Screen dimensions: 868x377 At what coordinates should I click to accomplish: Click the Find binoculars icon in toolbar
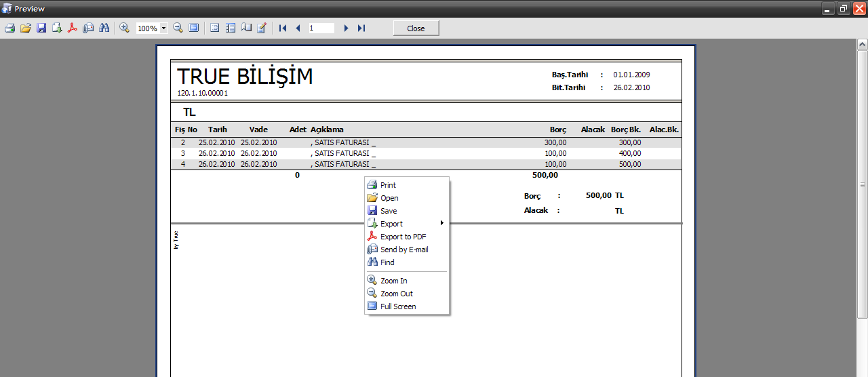[104, 28]
